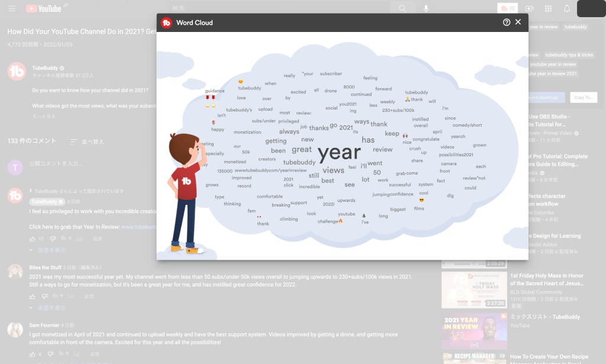Open the www.tubebuddy link in pinned comment
606x364 pixels.
coord(138,227)
